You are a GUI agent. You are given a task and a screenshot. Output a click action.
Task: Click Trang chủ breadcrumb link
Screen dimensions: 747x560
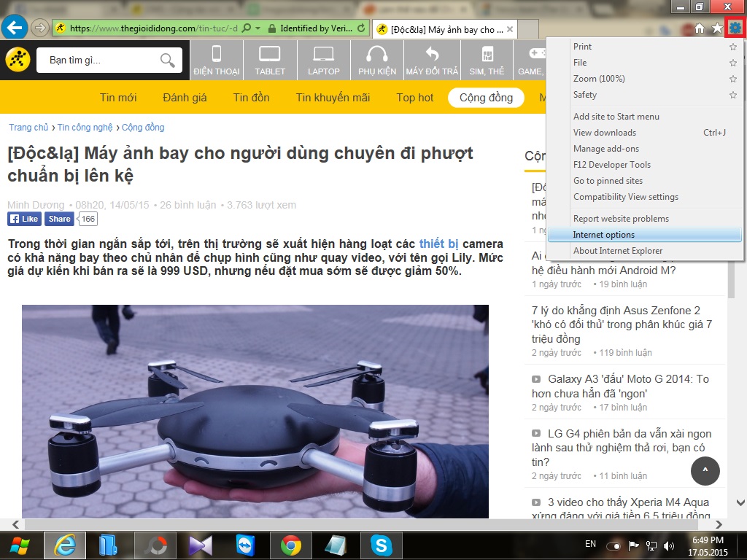coord(28,127)
